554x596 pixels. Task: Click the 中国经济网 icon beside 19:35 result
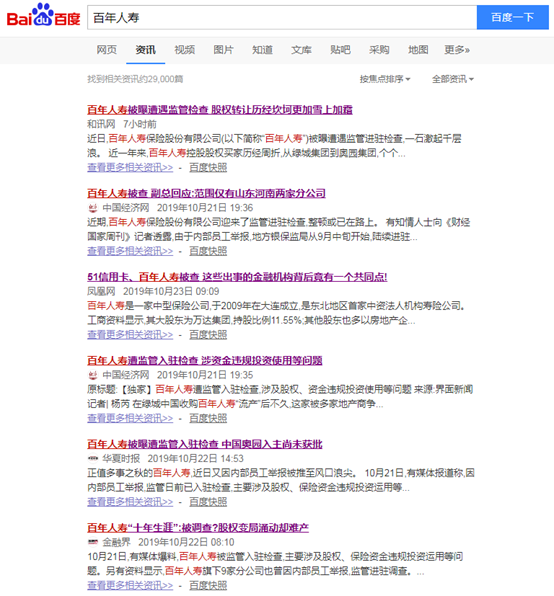point(93,375)
